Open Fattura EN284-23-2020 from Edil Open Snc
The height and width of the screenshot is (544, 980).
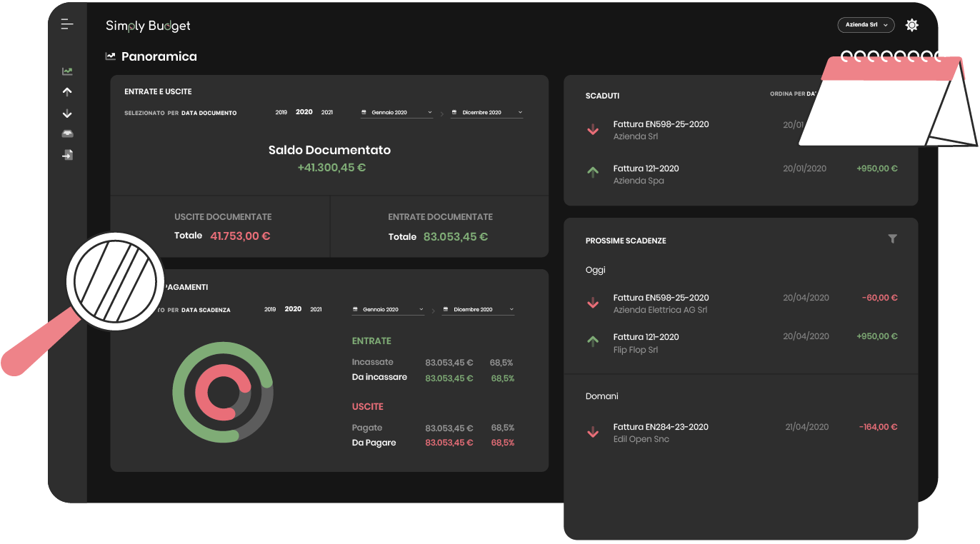(x=661, y=427)
